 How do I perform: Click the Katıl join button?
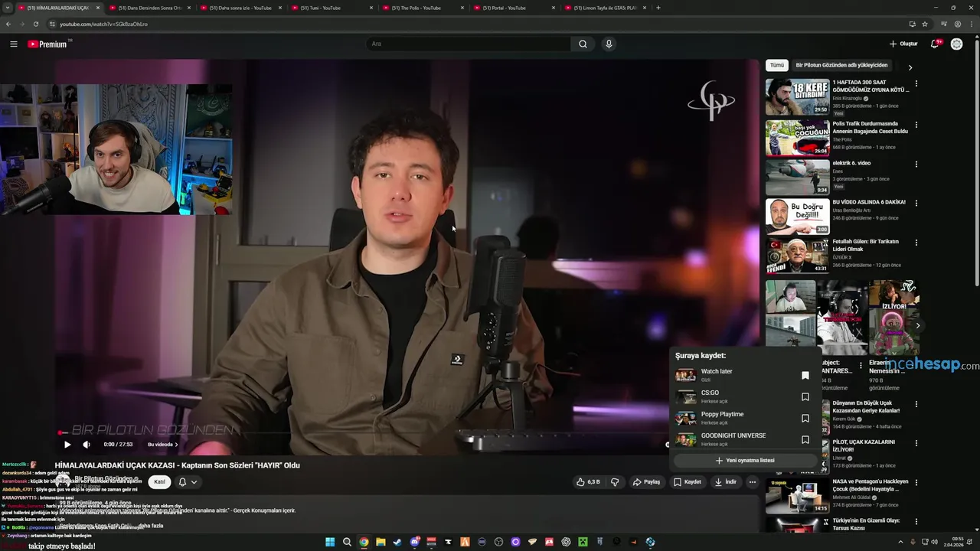click(x=159, y=482)
